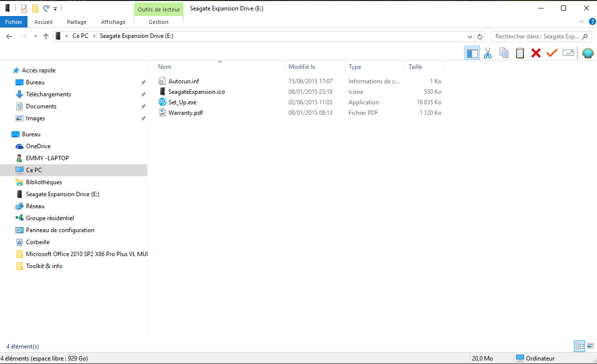Open recent locations dropdown arrow
The image size is (597, 364).
(x=35, y=36)
